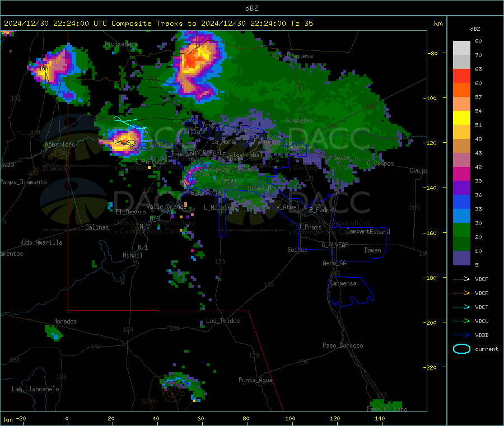Click the Agua_Toro location label
Screen dimensions: 504x426
point(60,144)
